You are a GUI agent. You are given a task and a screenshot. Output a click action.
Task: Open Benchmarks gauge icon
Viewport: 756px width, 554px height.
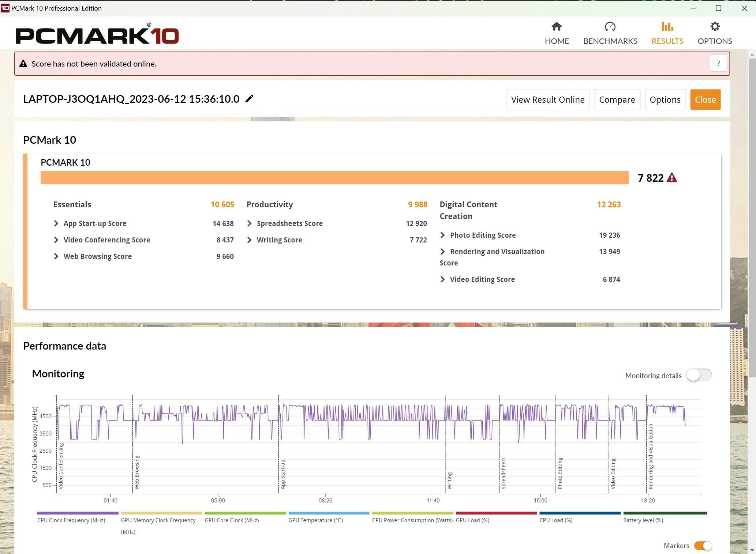[610, 27]
